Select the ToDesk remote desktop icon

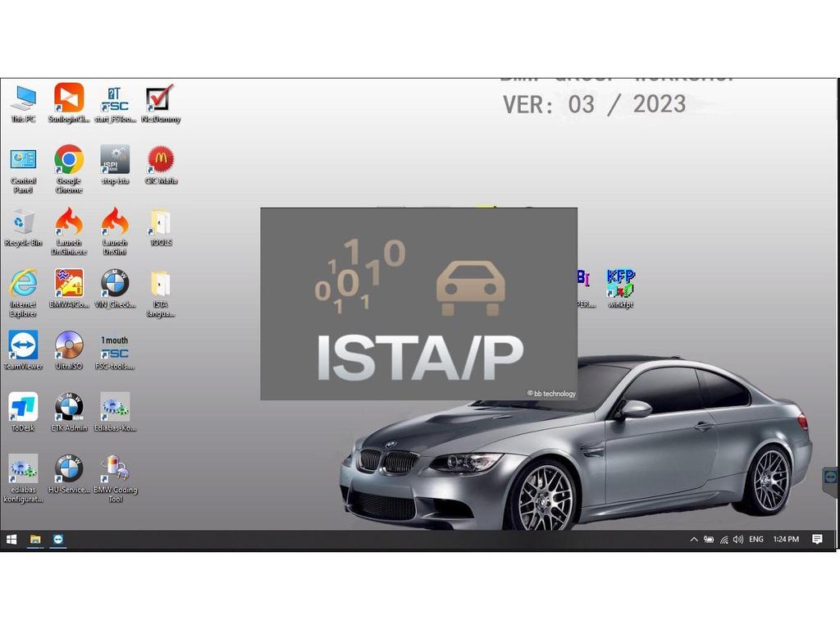[x=23, y=408]
